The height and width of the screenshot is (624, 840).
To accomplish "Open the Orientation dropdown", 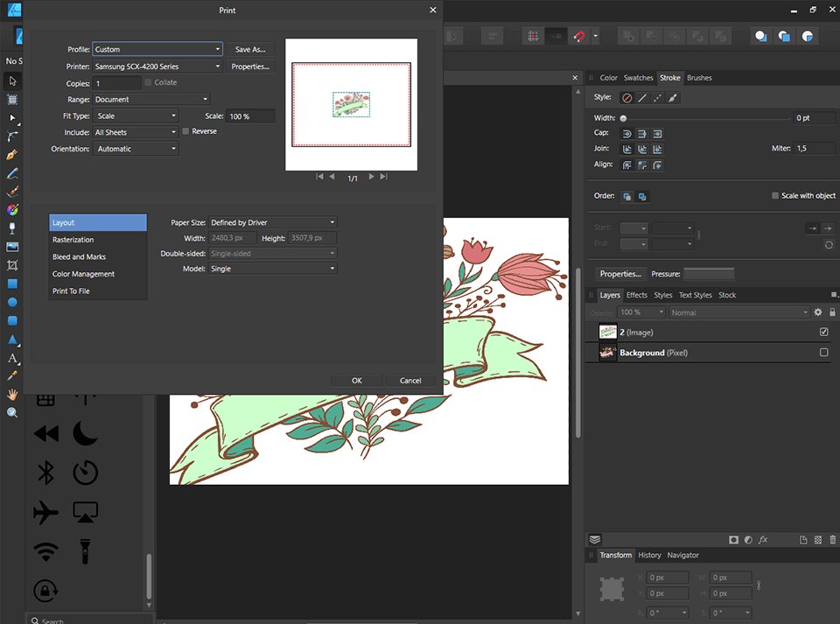I will click(136, 149).
